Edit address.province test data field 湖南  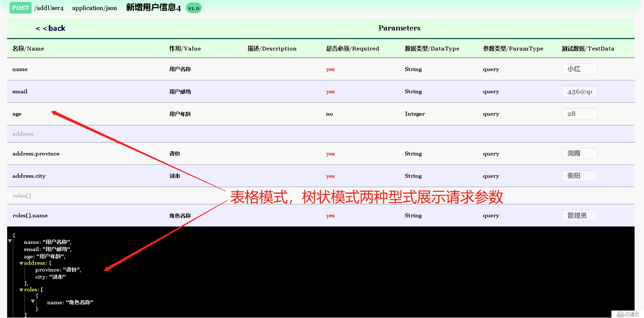pyautogui.click(x=579, y=154)
